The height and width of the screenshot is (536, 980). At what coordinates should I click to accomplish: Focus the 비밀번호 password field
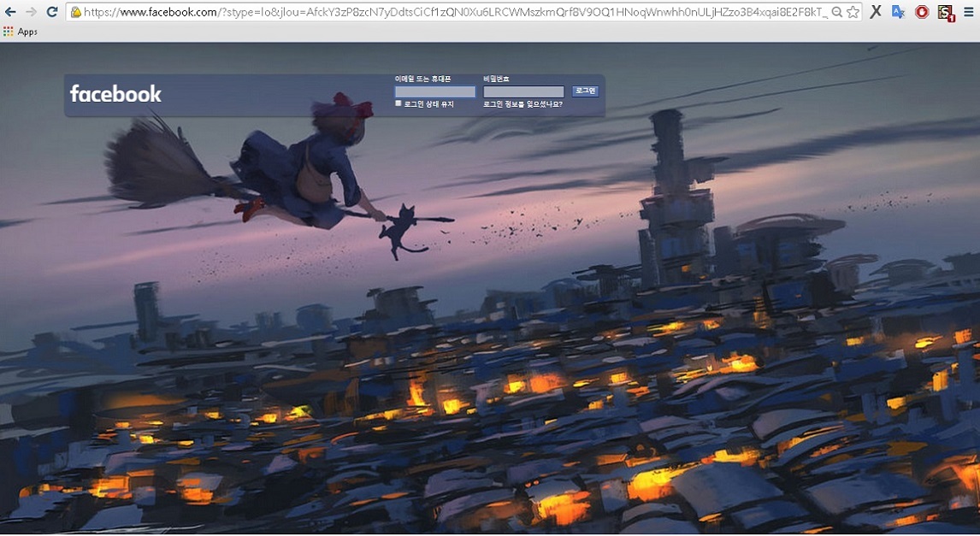tap(523, 91)
